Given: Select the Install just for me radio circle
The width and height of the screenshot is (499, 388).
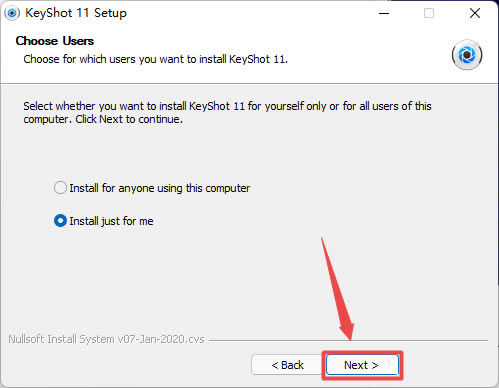Looking at the screenshot, I should coord(60,221).
